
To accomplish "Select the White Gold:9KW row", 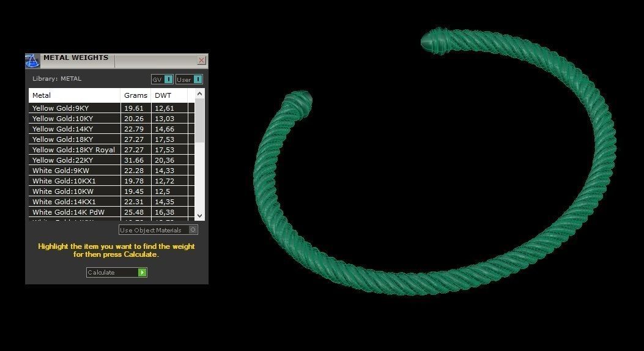I will click(111, 171).
